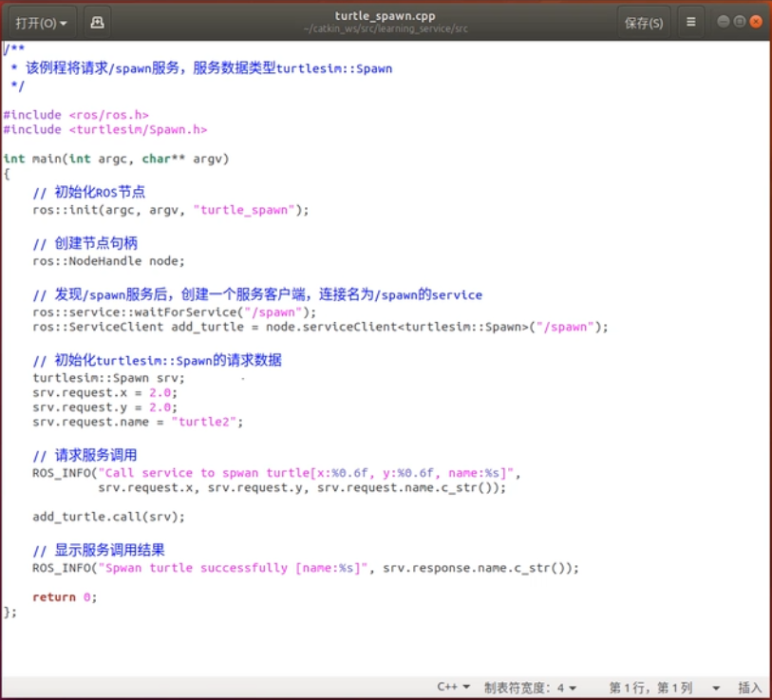Viewport: 772px width, 700px height.
Task: Click the return 0; line
Action: click(65, 597)
